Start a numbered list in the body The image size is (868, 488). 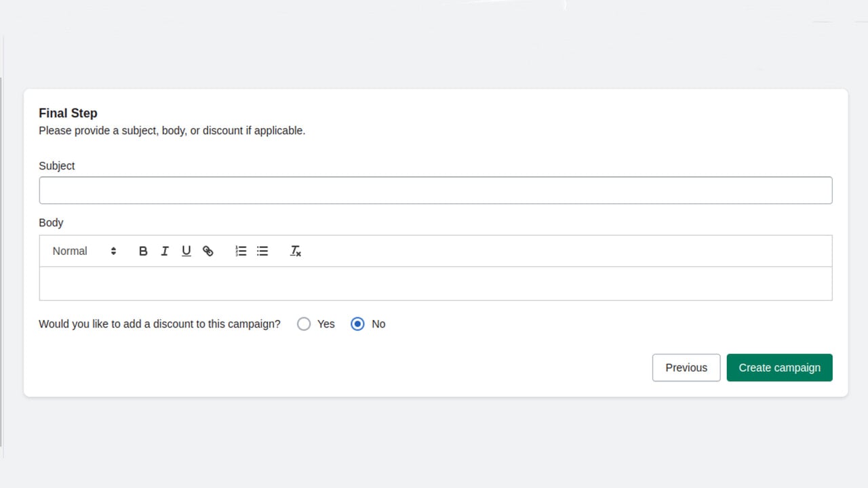[x=241, y=251]
